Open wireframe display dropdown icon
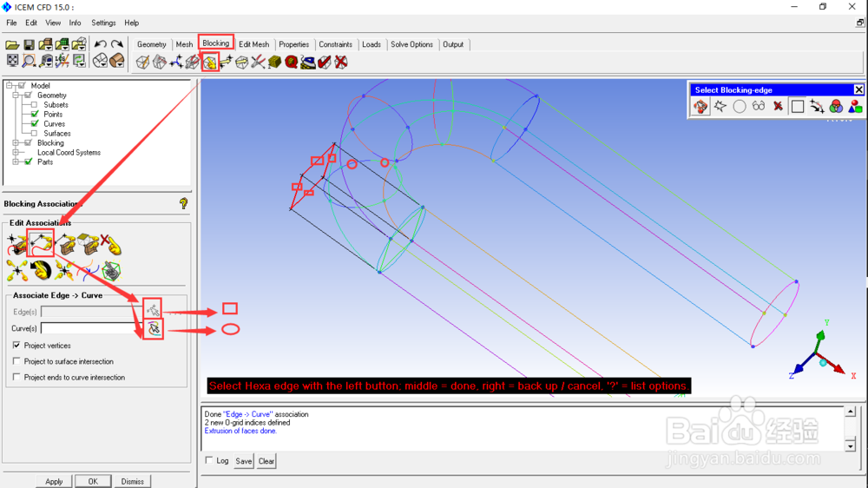 pos(100,61)
